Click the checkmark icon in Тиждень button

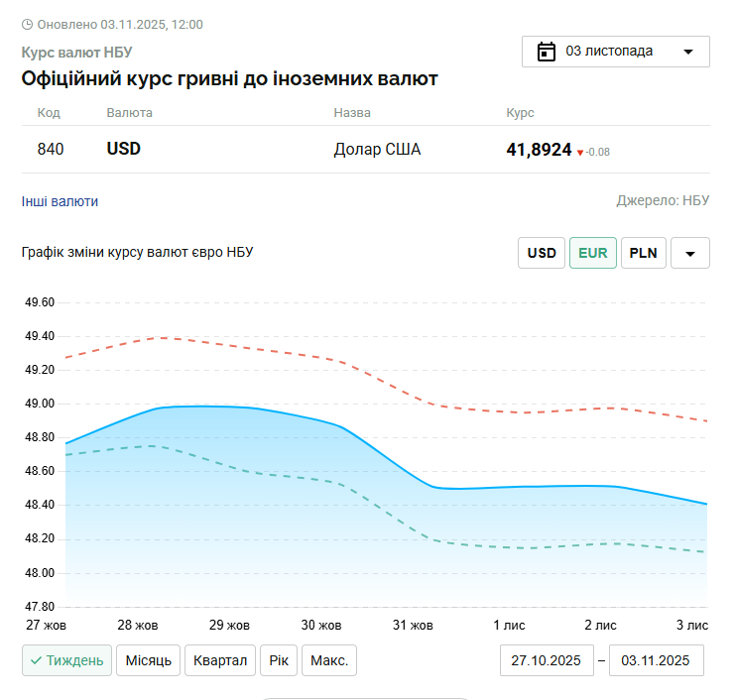(36, 660)
